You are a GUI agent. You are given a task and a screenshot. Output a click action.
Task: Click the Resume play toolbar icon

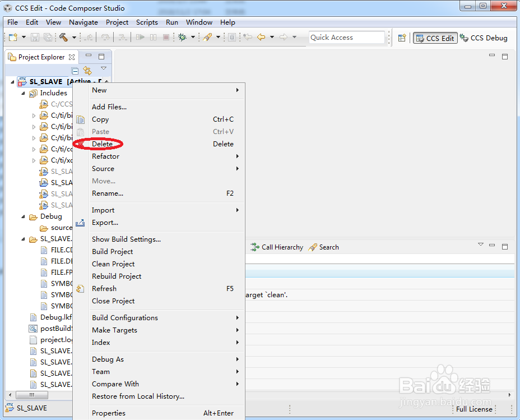140,37
